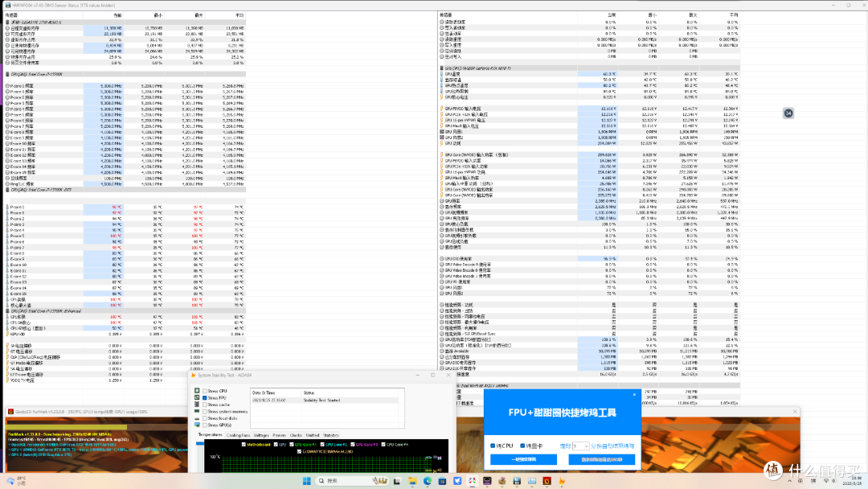
Task: Click the left blue one-click stress button
Action: coord(523,460)
